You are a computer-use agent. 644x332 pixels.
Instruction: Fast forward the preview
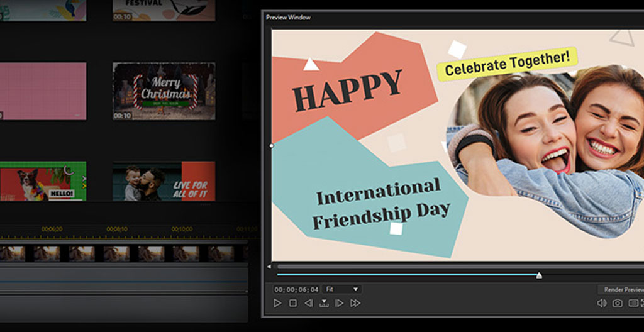355,303
